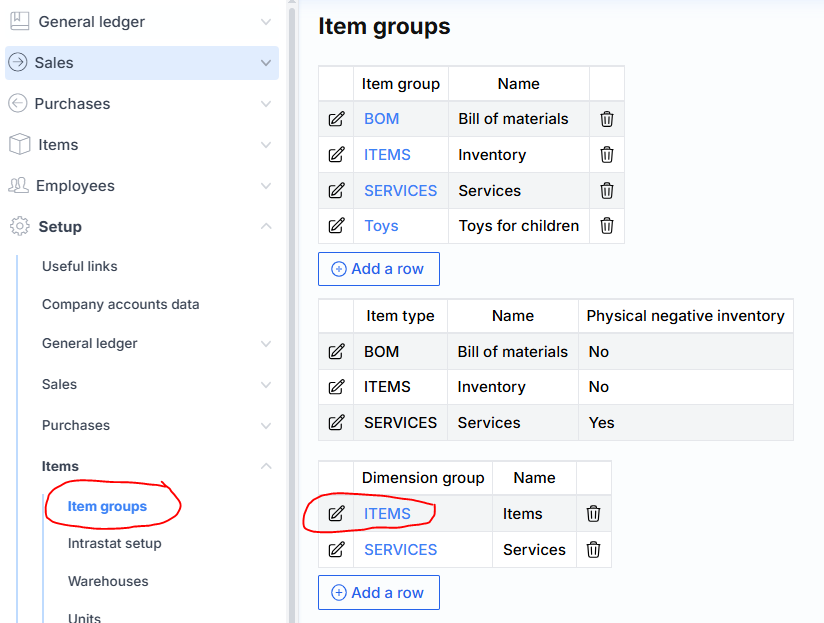
Task: Edit the SERVICES item type row
Action: (336, 423)
